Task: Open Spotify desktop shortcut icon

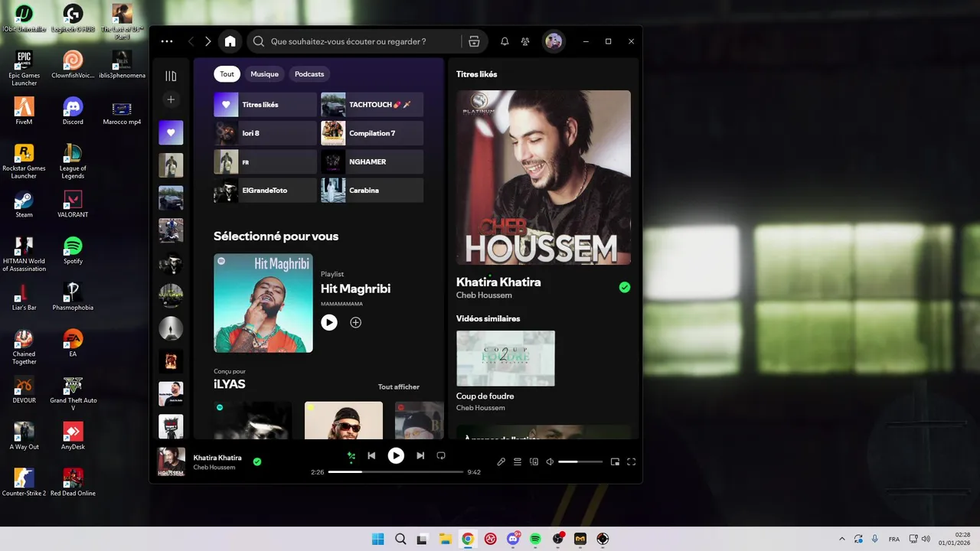Action: click(73, 250)
